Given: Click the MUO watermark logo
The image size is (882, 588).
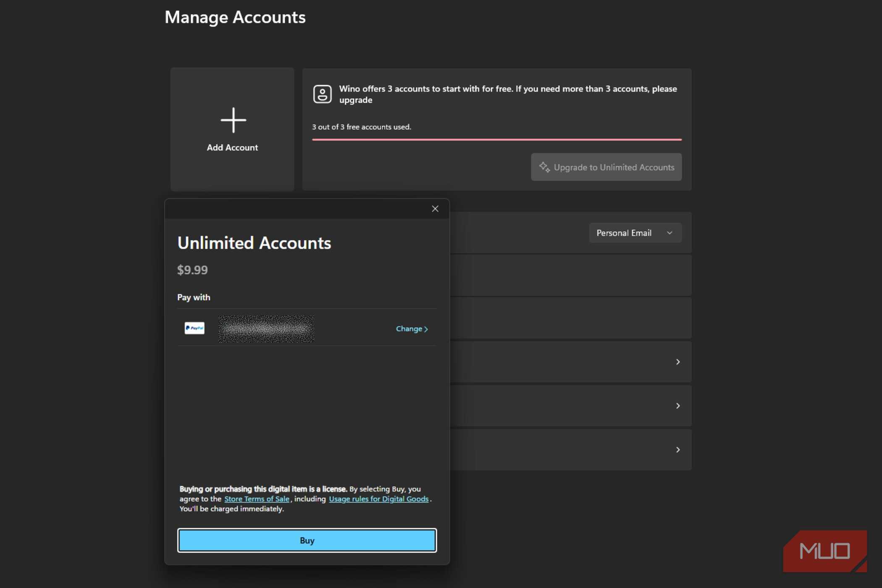Looking at the screenshot, I should 824,551.
